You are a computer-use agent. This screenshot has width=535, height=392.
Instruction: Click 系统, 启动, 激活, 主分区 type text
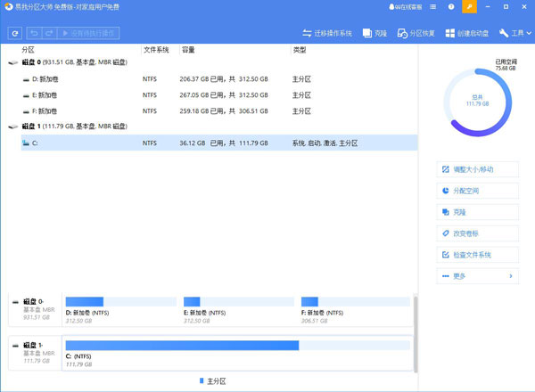tap(325, 143)
